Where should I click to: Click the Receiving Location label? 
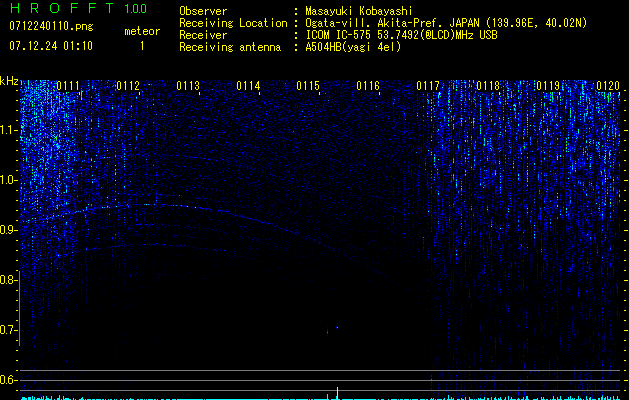[x=233, y=23]
